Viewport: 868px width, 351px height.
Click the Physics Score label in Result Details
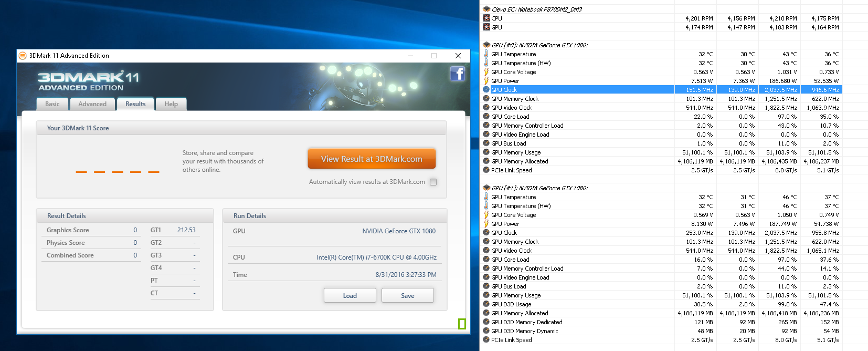point(66,243)
